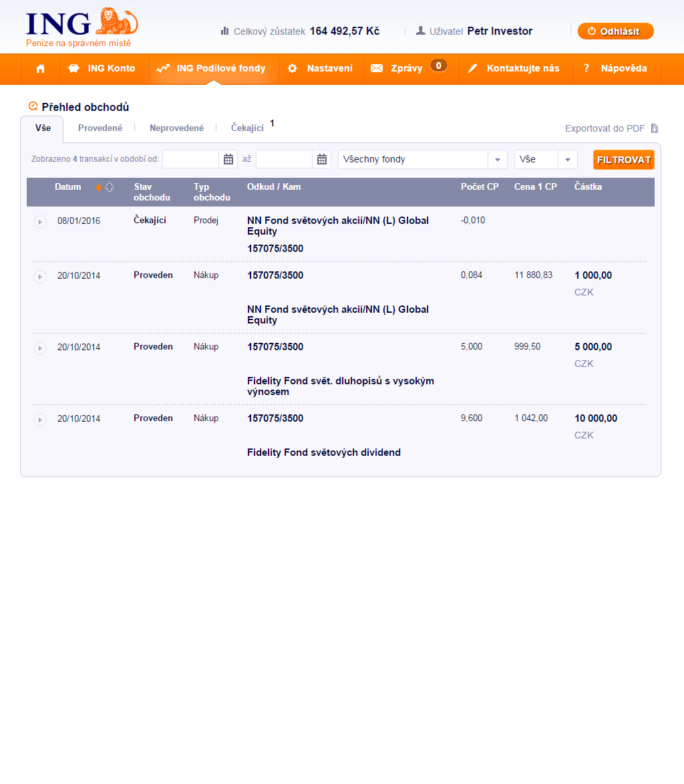Open the Všechny fondy dropdown
The width and height of the screenshot is (684, 784).
pos(498,160)
